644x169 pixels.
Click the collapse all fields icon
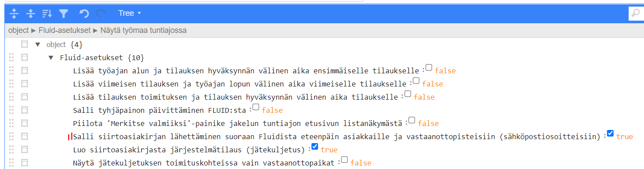pyautogui.click(x=30, y=14)
